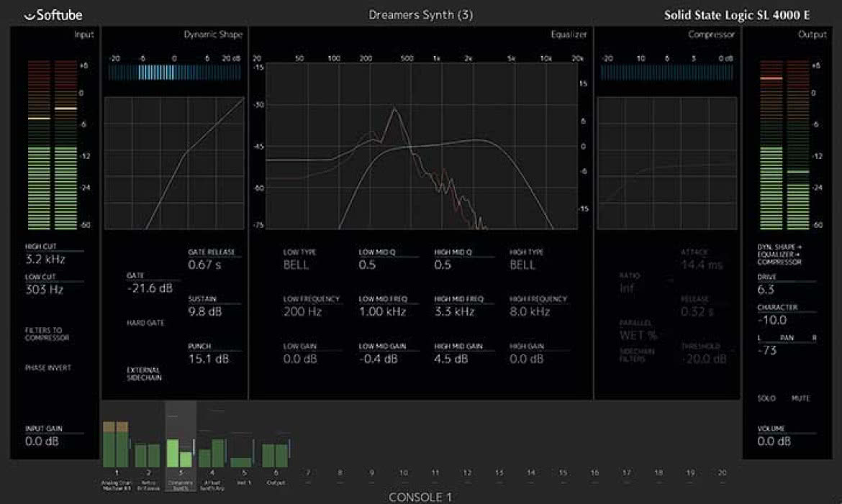842x504 pixels.
Task: Toggle Filters to Compressor
Action: (47, 334)
